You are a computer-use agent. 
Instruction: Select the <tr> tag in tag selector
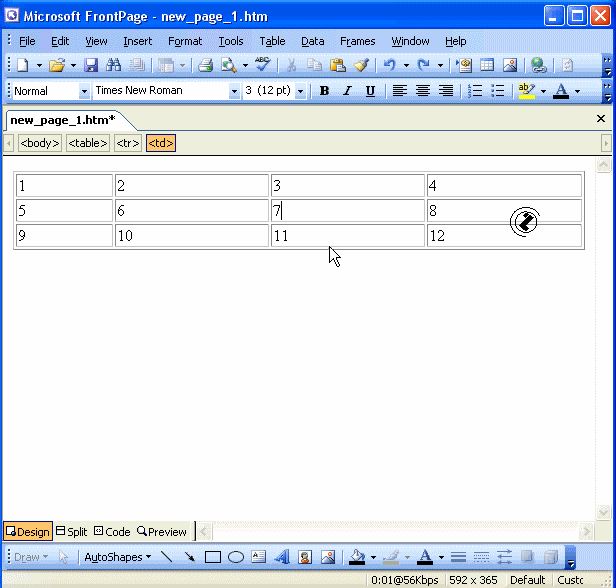point(128,143)
